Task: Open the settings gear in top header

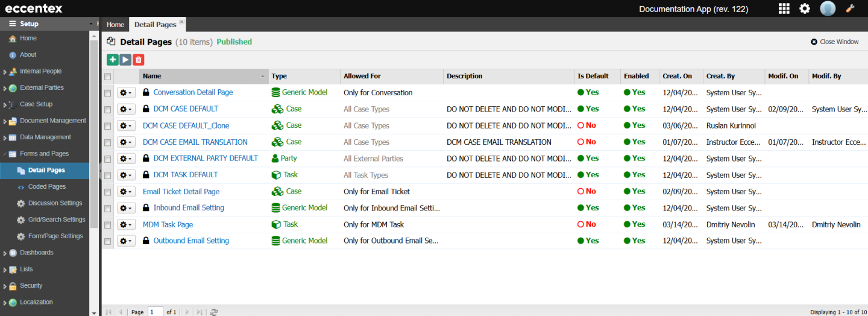Action: pos(805,8)
